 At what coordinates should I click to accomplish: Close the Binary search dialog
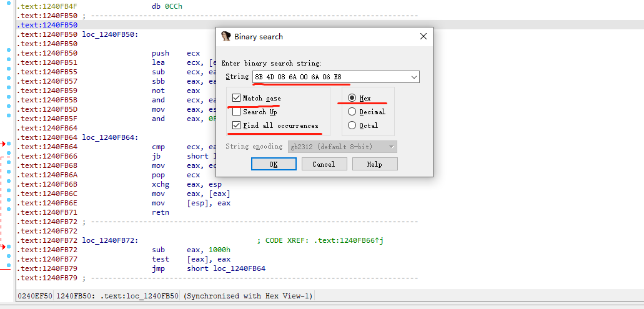tap(423, 37)
